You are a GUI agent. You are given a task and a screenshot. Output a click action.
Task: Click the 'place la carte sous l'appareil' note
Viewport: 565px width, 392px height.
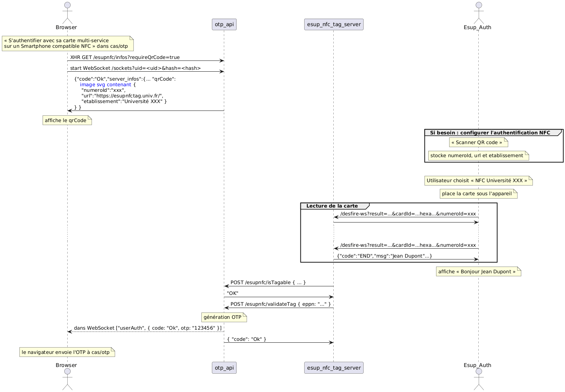point(478,194)
